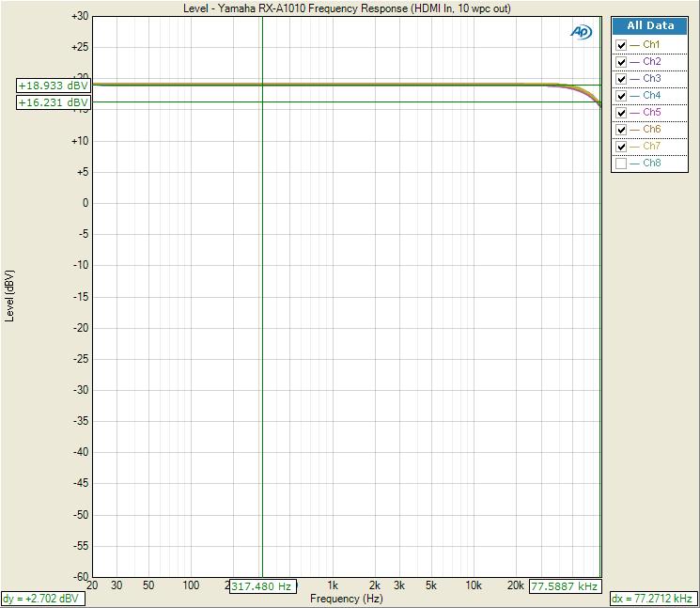Toggle the Ch3 checkbox in the legend
Image resolution: width=700 pixels, height=608 pixels.
click(621, 79)
